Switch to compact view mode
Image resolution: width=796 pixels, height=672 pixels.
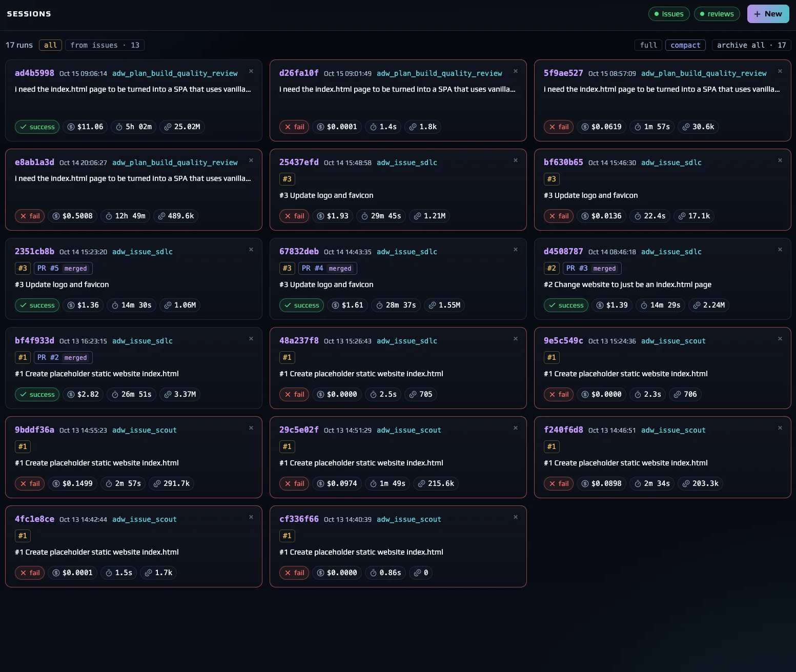point(685,45)
